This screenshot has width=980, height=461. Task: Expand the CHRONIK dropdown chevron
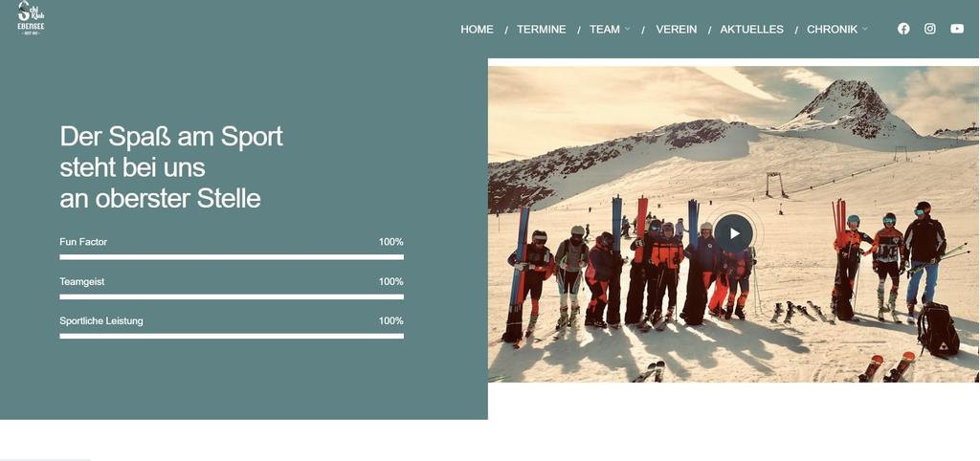(864, 29)
